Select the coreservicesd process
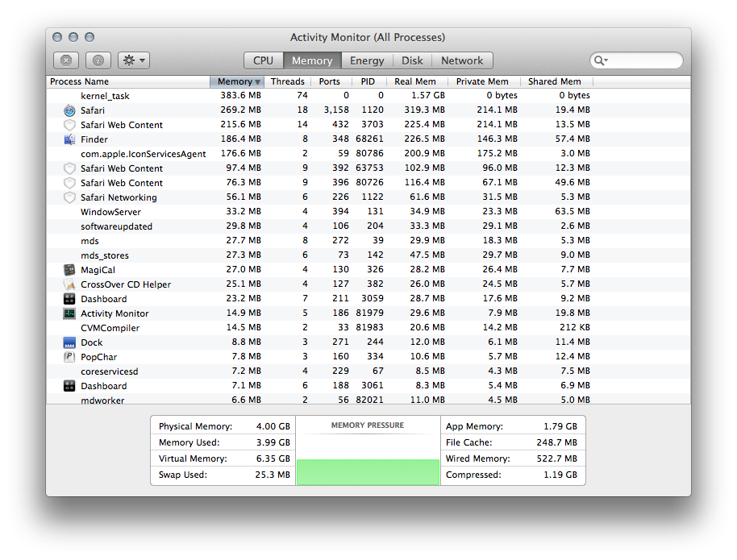This screenshot has width=737, height=560. pos(368,371)
